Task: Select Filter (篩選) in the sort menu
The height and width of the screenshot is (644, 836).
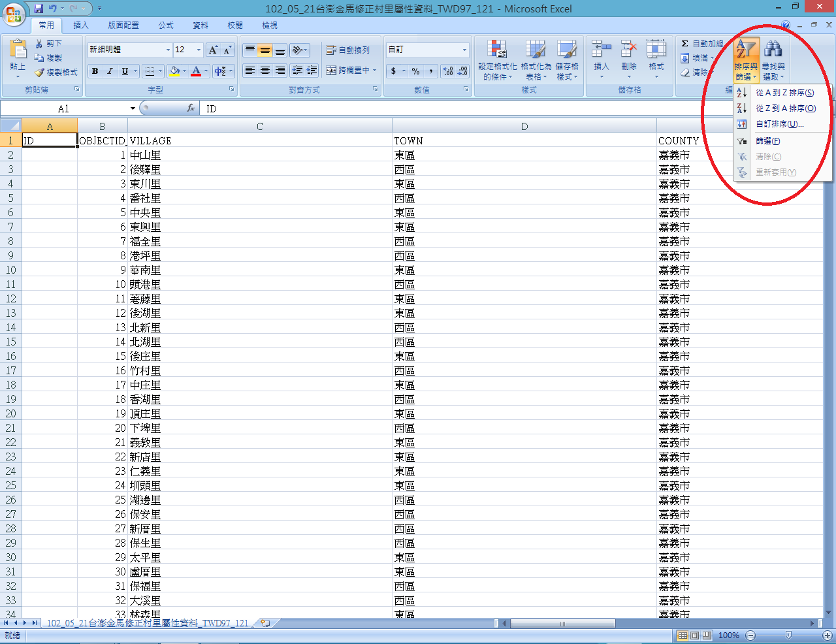Action: [767, 141]
